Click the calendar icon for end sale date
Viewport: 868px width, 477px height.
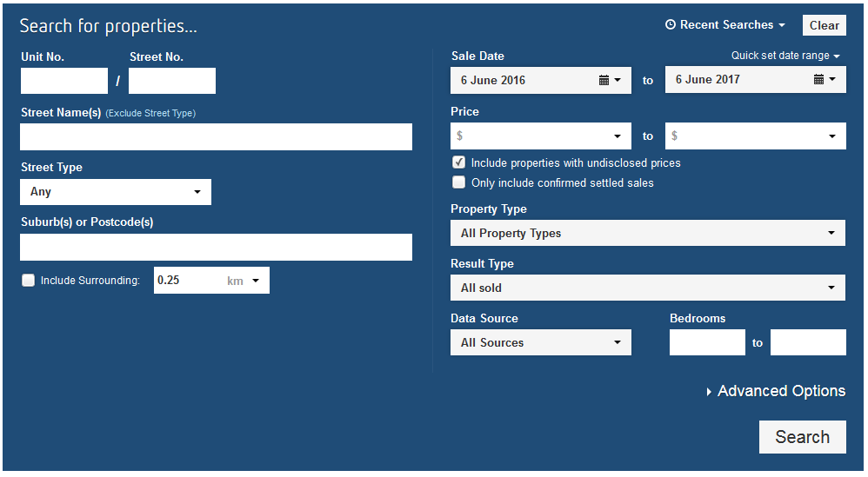(819, 79)
